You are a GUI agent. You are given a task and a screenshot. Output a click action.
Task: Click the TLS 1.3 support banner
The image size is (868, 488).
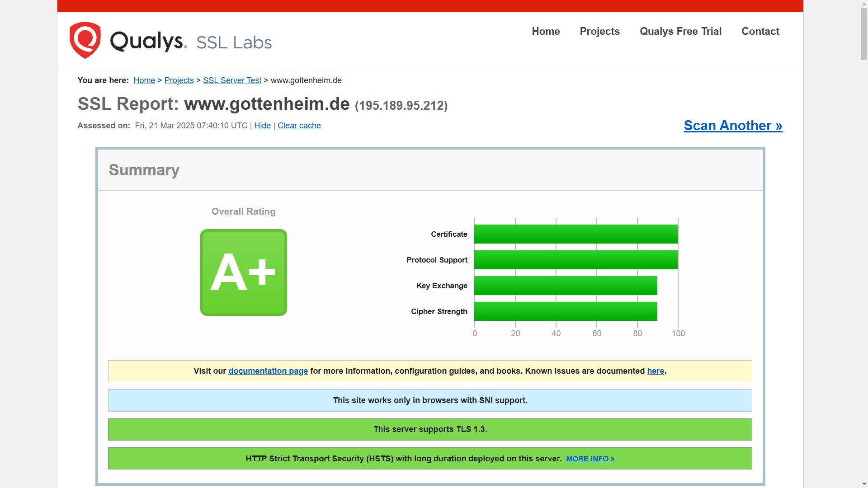click(430, 429)
